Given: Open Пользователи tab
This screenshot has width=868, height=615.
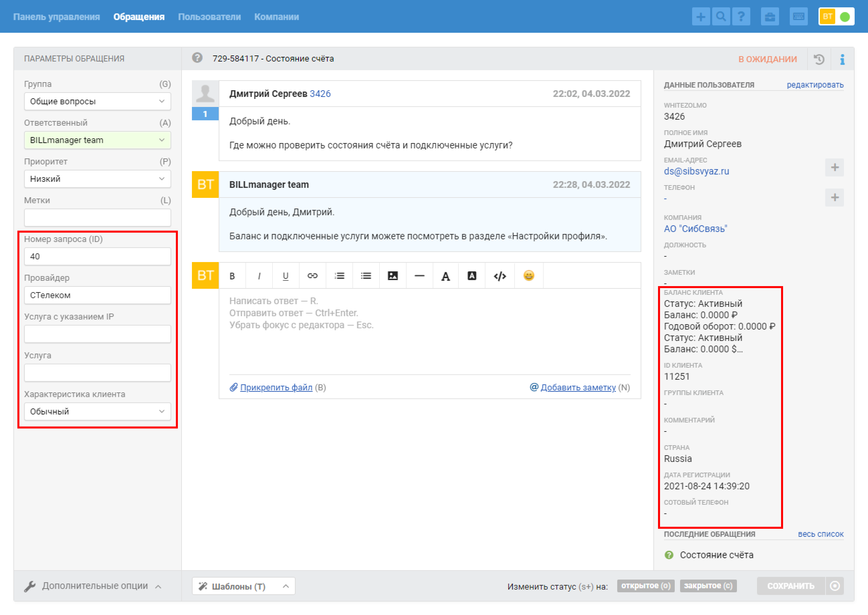Looking at the screenshot, I should pyautogui.click(x=210, y=17).
